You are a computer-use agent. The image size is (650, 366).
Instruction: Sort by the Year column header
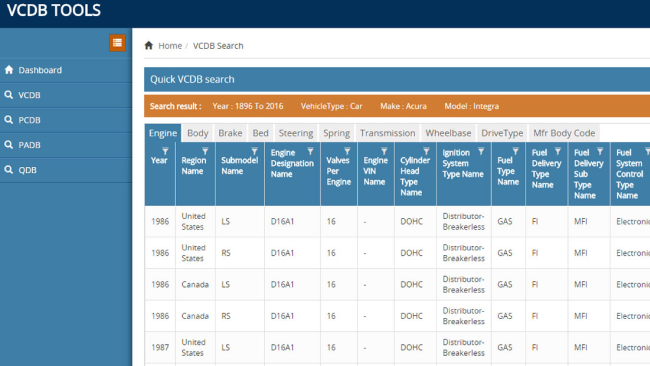(159, 160)
